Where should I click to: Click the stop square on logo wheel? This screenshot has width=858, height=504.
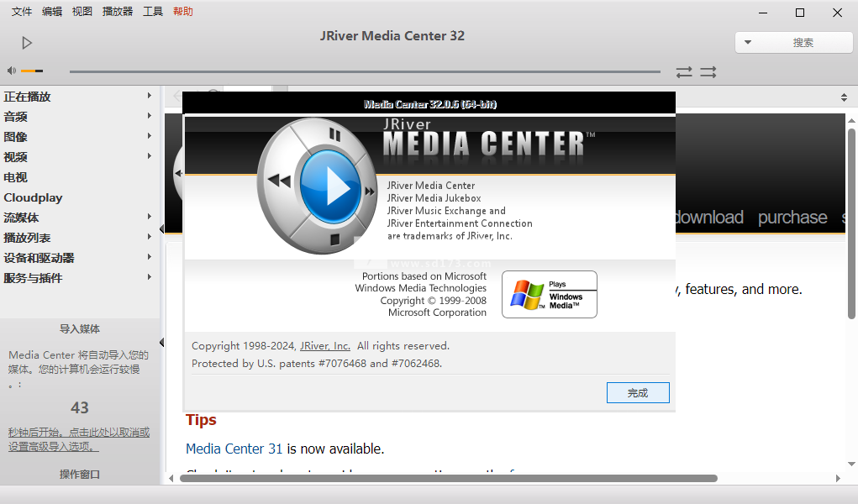(x=335, y=239)
